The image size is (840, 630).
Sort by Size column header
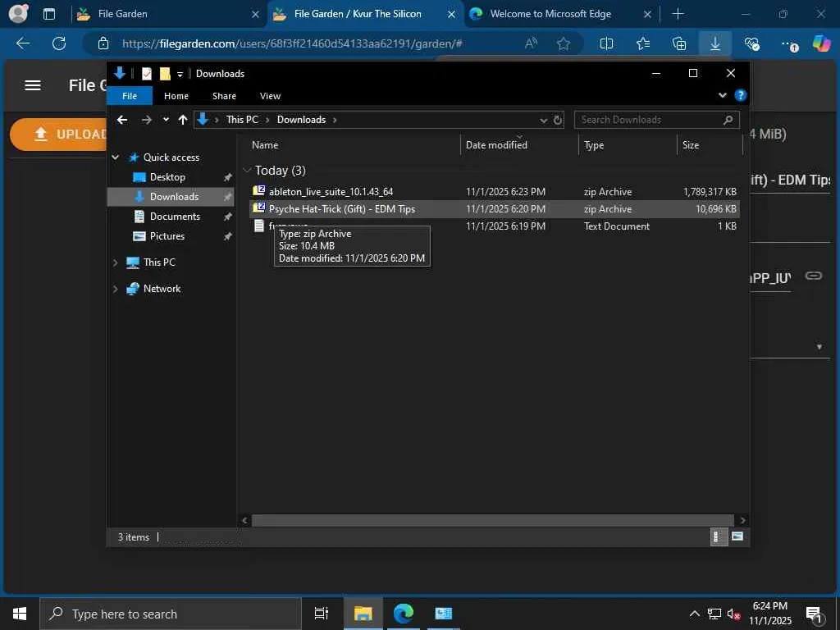click(710, 144)
